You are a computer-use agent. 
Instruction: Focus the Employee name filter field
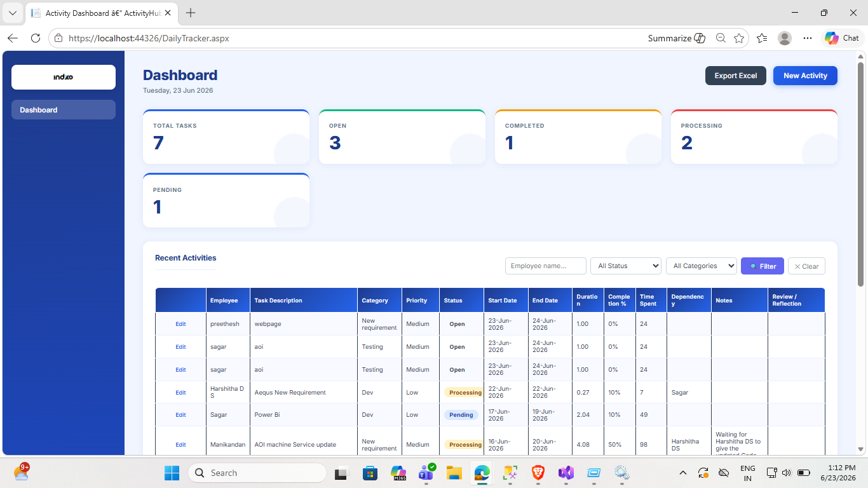pyautogui.click(x=546, y=266)
